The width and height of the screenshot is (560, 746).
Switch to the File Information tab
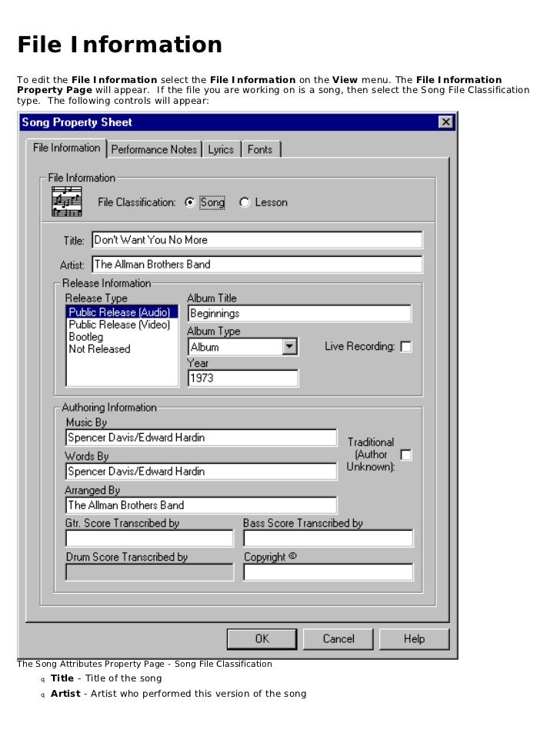[66, 148]
